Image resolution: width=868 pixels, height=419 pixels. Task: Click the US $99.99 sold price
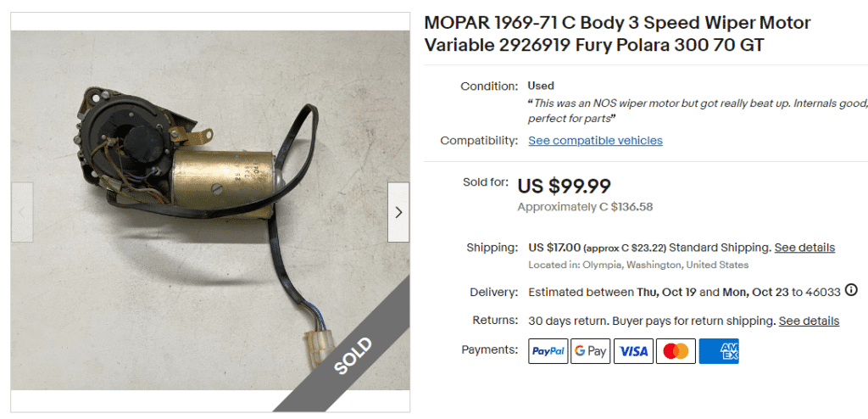[564, 186]
